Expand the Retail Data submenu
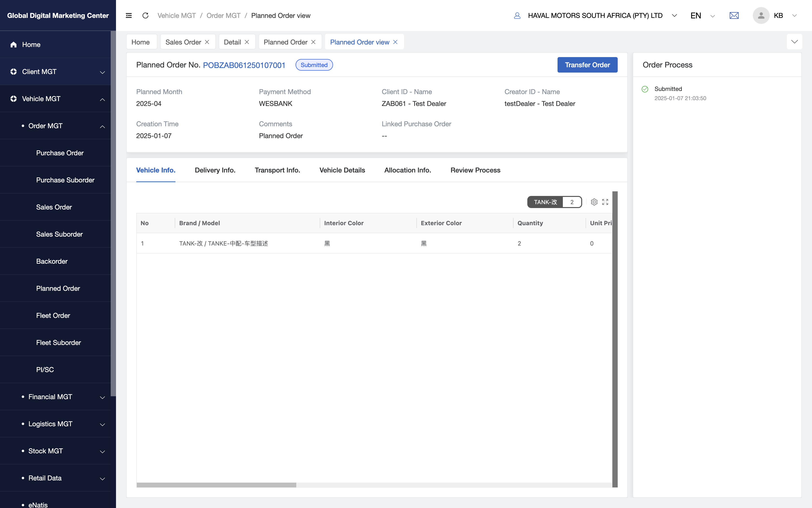Screen dimensions: 812x508 pyautogui.click(x=102, y=478)
